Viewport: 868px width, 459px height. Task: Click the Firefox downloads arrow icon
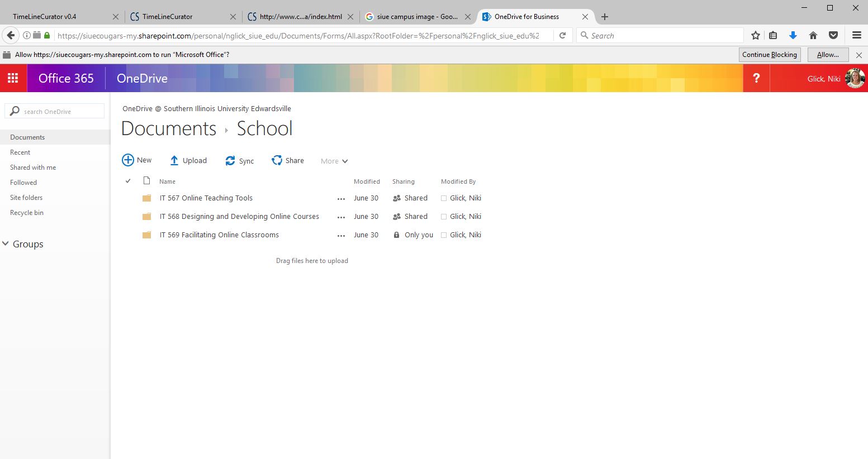[x=793, y=36]
